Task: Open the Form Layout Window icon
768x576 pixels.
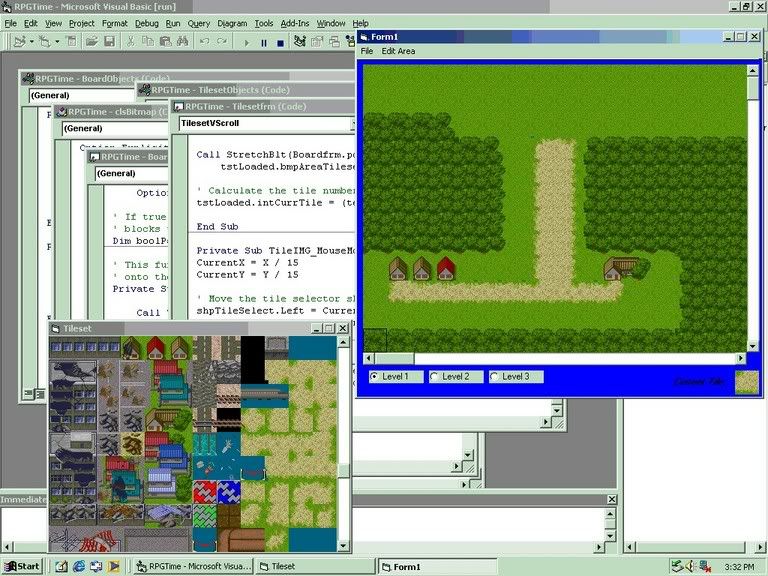Action: click(335, 42)
